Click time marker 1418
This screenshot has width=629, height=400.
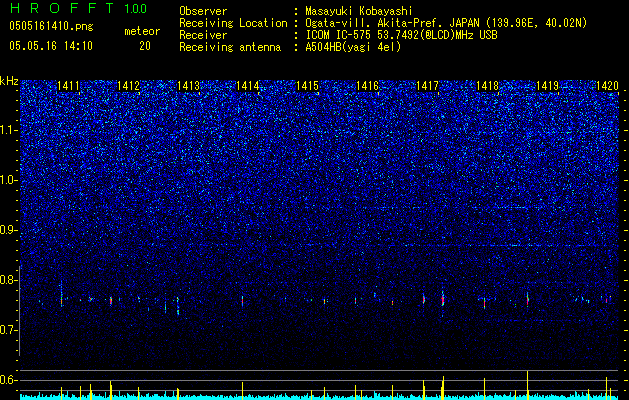[487, 85]
